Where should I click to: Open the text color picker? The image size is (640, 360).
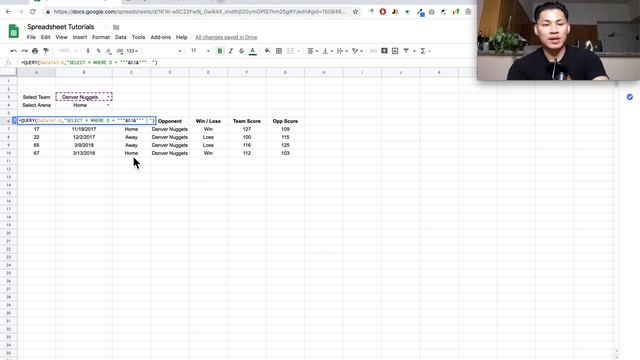point(253,51)
